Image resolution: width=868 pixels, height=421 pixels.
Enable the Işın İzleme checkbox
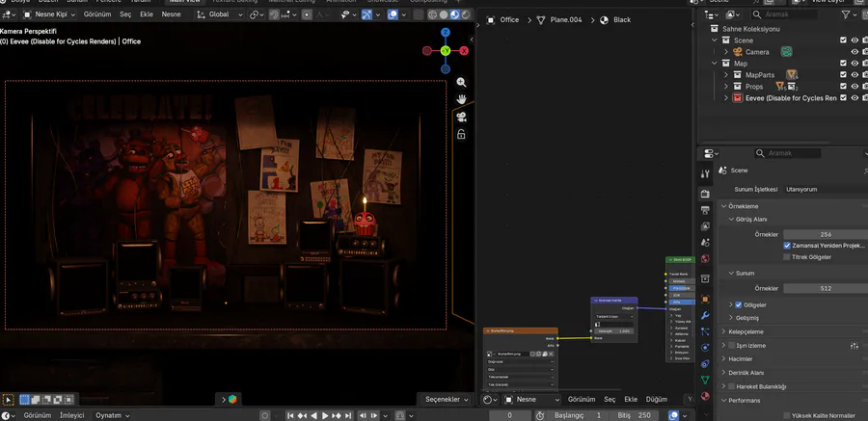732,346
